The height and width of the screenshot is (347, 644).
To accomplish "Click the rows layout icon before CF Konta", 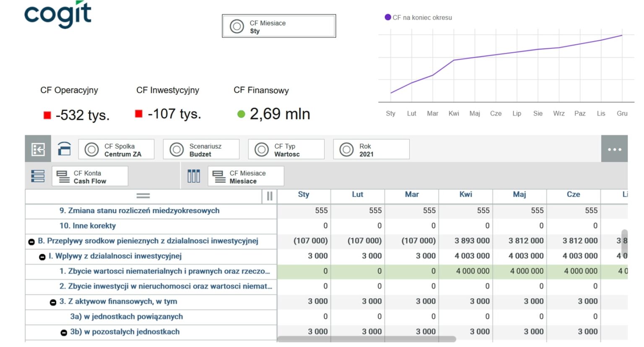I will pyautogui.click(x=38, y=176).
